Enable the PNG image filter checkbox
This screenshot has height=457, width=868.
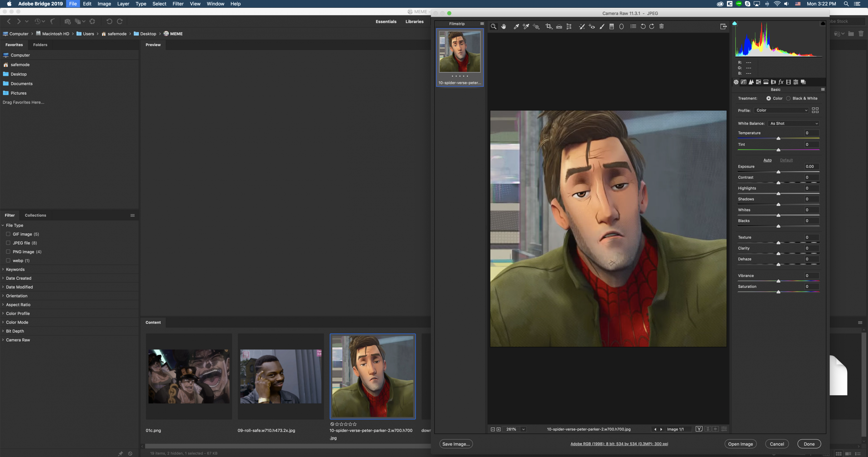tap(8, 252)
